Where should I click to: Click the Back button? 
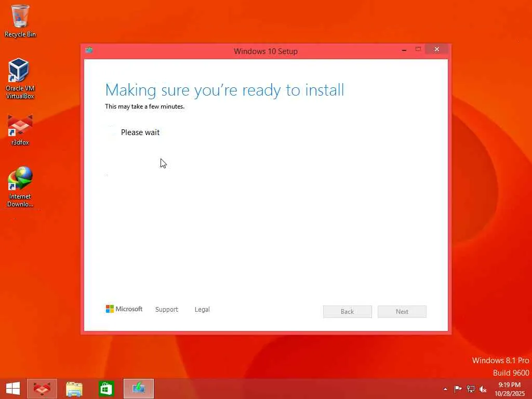tap(348, 312)
